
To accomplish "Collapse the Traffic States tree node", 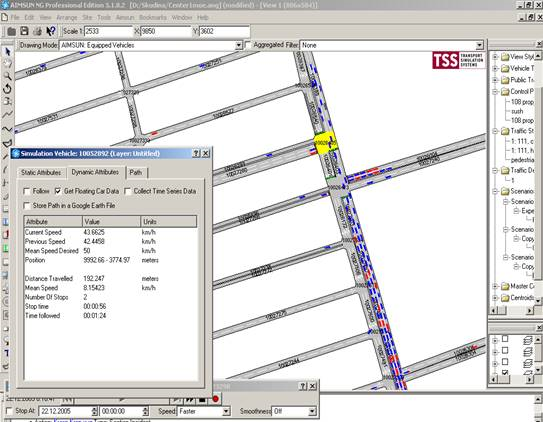I will (495, 131).
